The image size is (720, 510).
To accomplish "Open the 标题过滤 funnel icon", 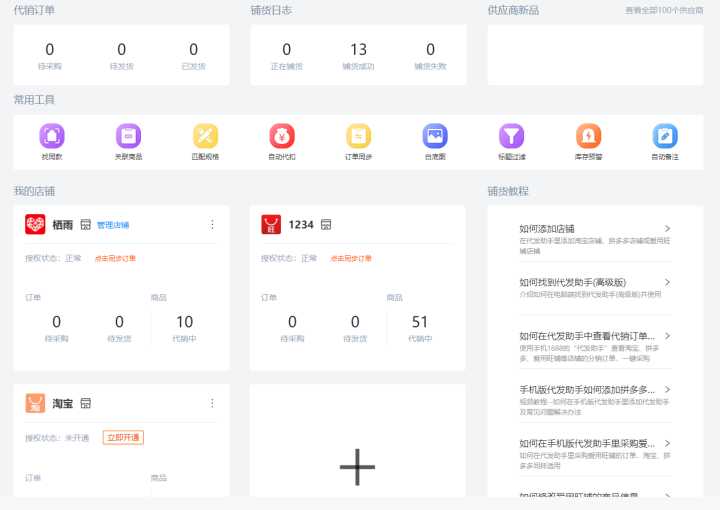I will coord(512,136).
